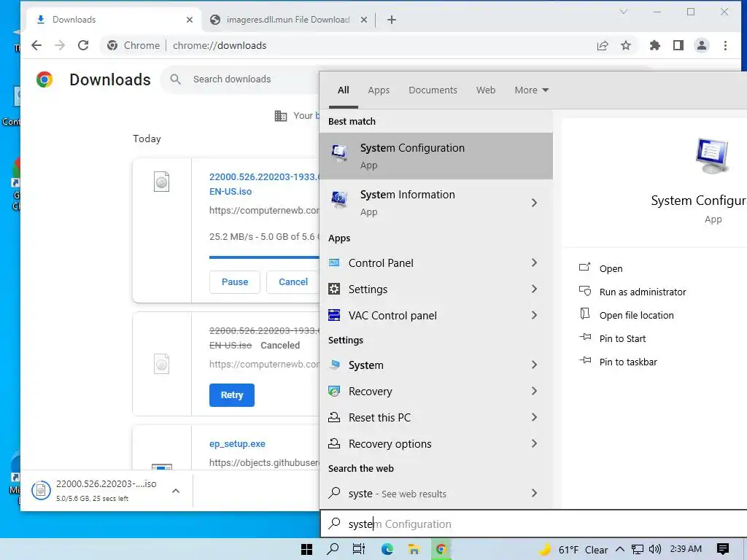Switch to the Downloads tab
Viewport: 747px width, 560px height.
click(x=115, y=20)
